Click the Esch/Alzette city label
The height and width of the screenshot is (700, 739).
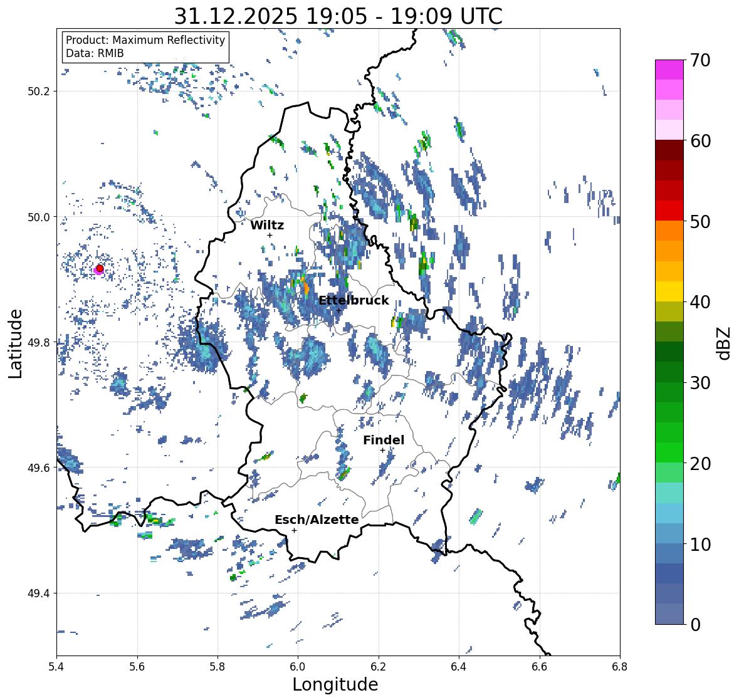(317, 520)
